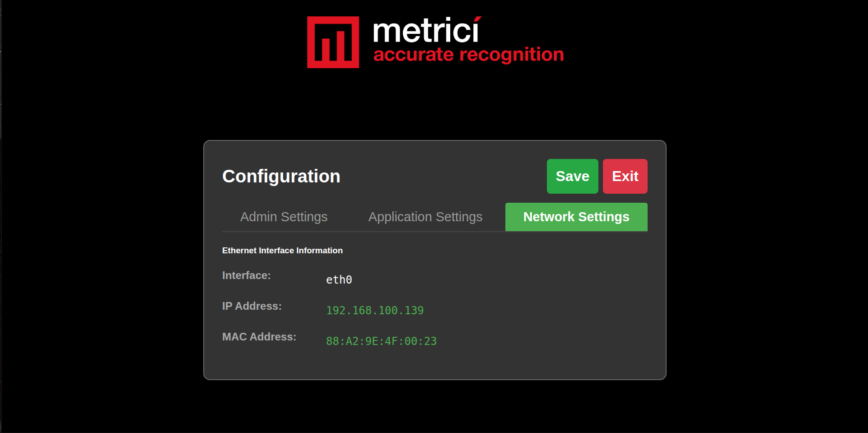Click the IP address 192.168.100.139
Screen dimensions: 868x433
click(375, 311)
